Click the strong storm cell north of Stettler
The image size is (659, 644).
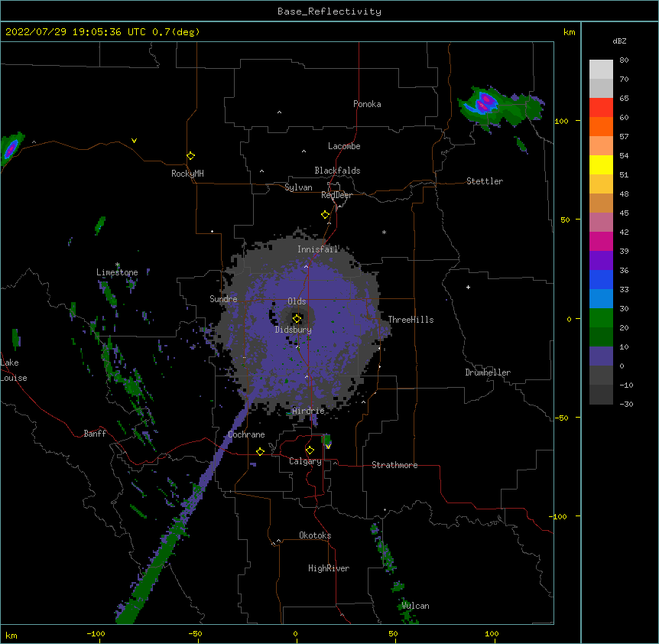click(485, 103)
